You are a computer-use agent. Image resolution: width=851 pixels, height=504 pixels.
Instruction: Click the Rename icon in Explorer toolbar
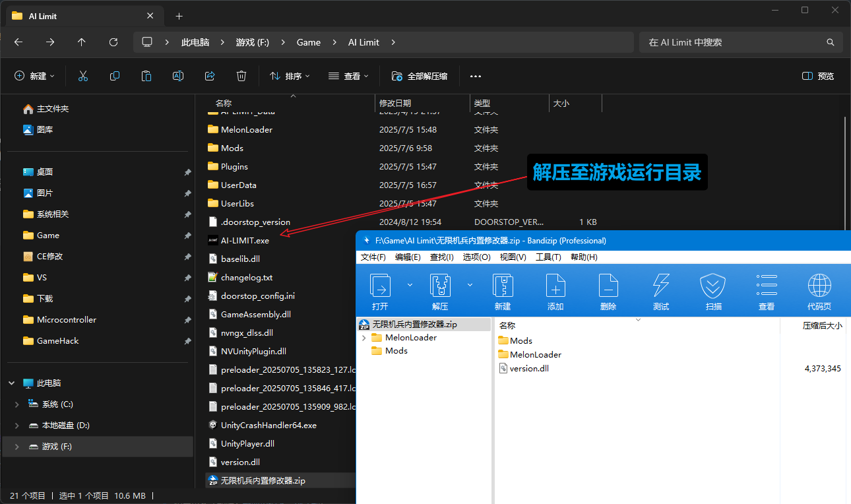point(178,76)
